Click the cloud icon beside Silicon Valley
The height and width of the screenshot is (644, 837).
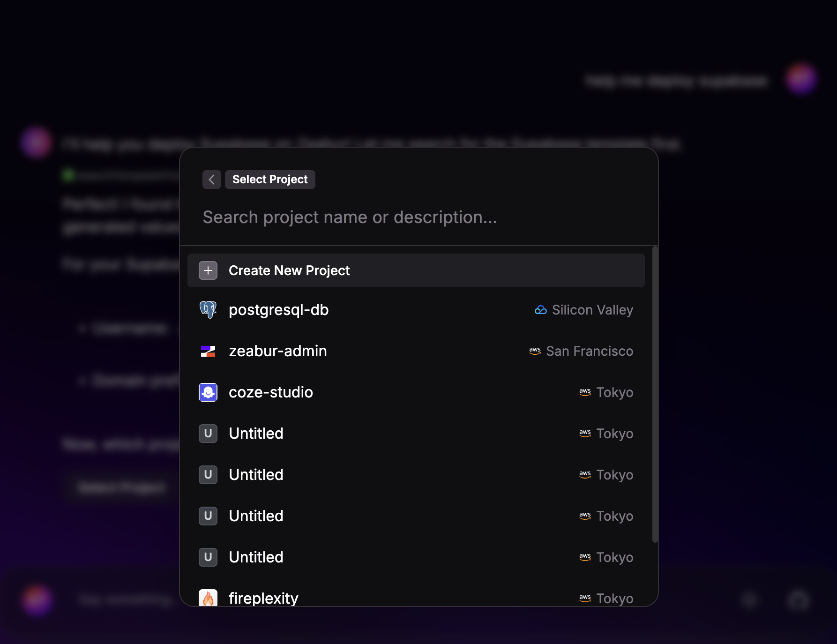point(540,309)
